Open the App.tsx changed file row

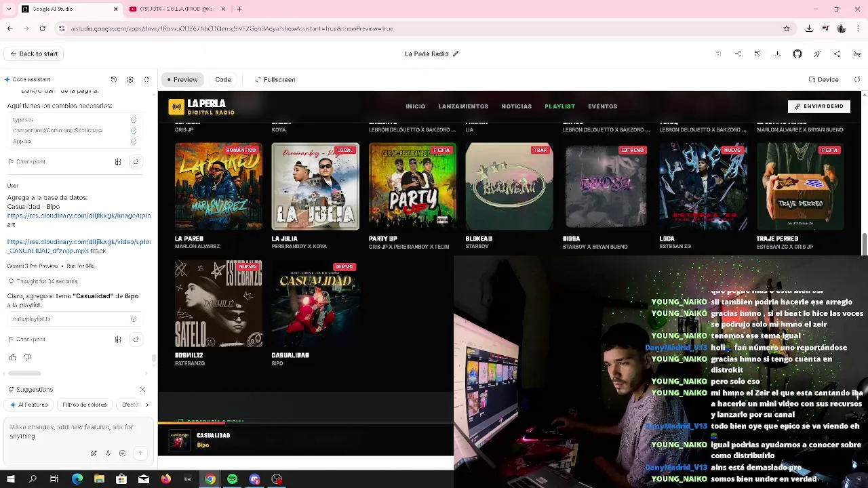(75, 142)
